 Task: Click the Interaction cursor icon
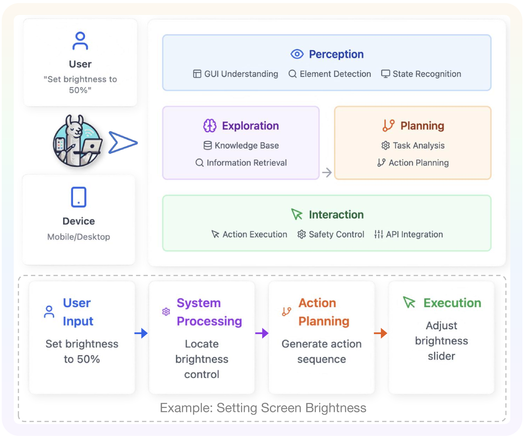297,214
